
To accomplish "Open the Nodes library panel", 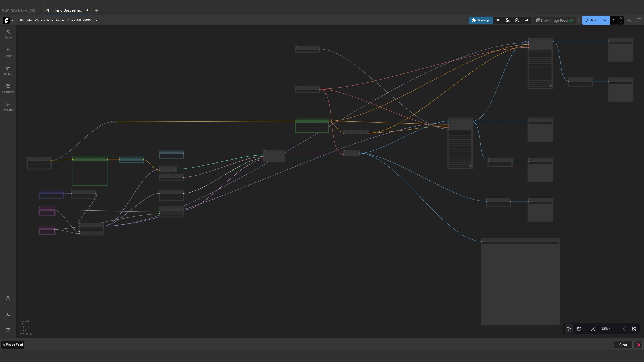I will pyautogui.click(x=8, y=52).
